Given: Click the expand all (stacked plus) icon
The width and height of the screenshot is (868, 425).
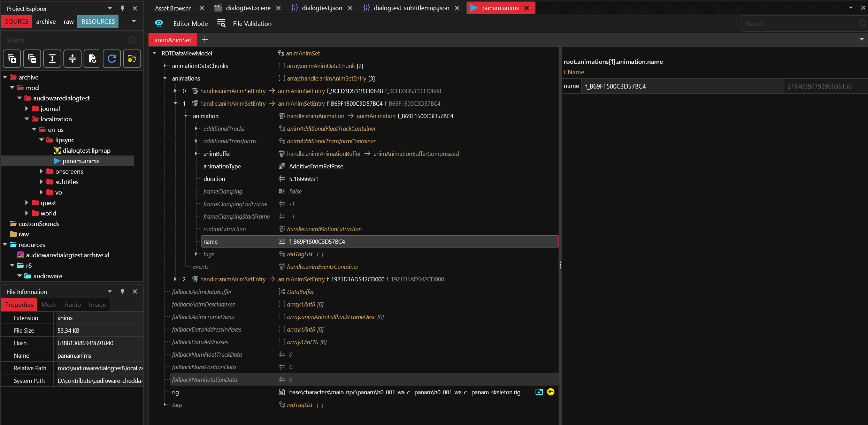Looking at the screenshot, I should pos(12,59).
